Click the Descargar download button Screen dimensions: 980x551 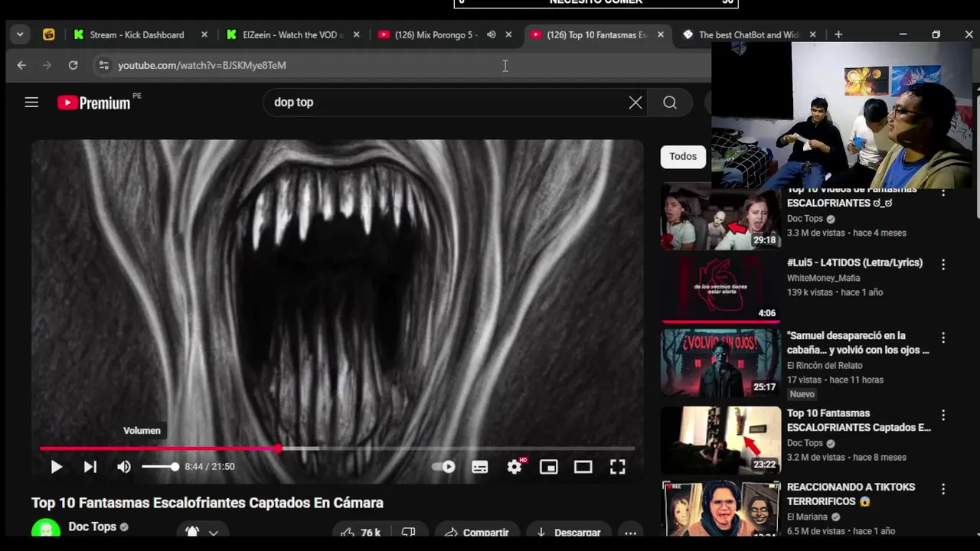568,533
